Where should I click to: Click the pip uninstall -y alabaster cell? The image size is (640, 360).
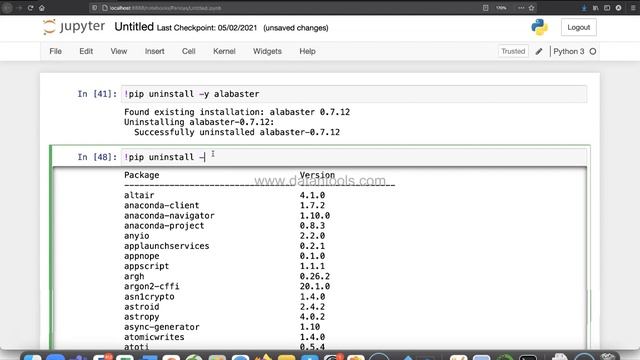click(x=353, y=94)
